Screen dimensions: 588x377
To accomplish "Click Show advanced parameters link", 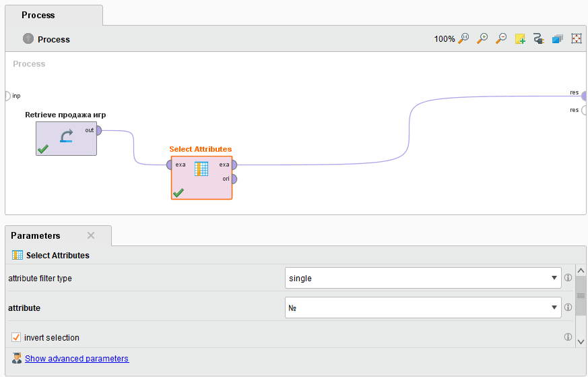I will [x=77, y=359].
